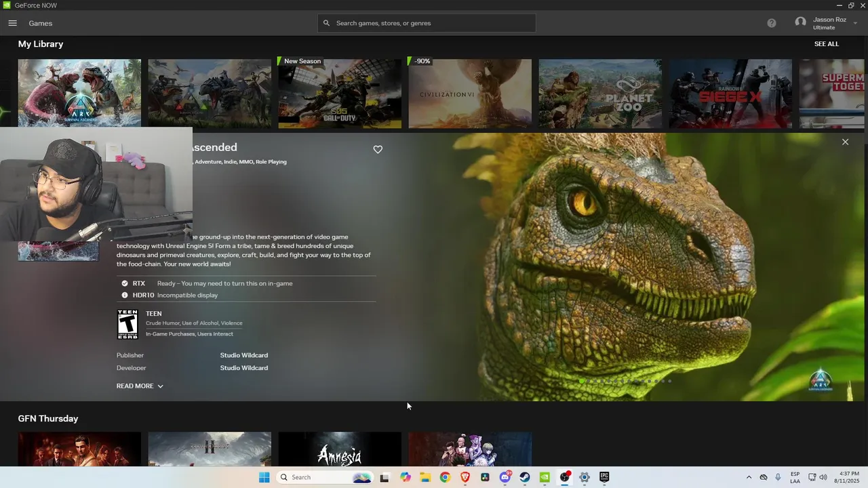Click Windows taskbar Search box
The height and width of the screenshot is (488, 868).
coord(326,477)
